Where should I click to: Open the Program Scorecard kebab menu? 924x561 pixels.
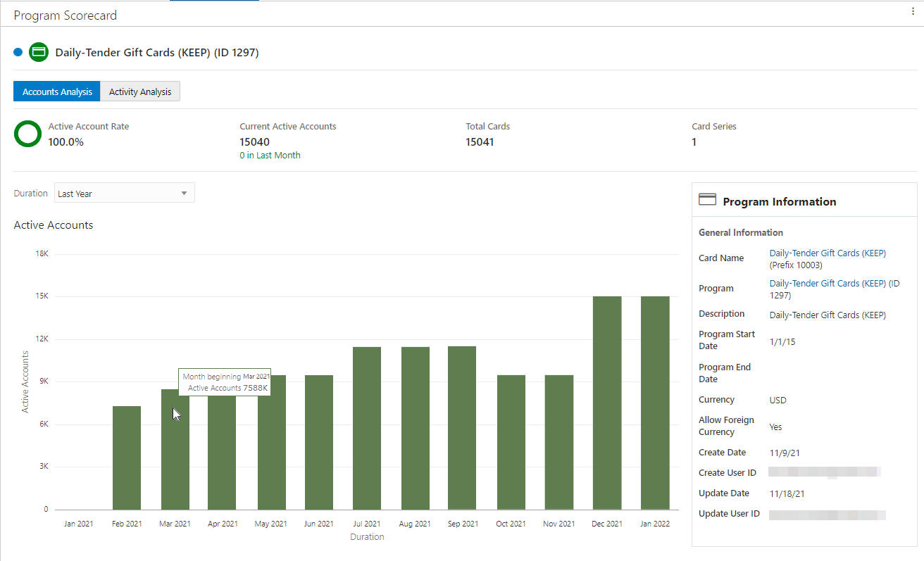tap(913, 11)
